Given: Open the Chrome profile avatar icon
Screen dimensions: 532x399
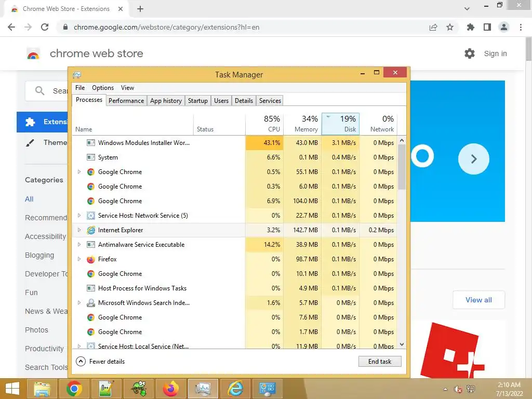Looking at the screenshot, I should [504, 27].
